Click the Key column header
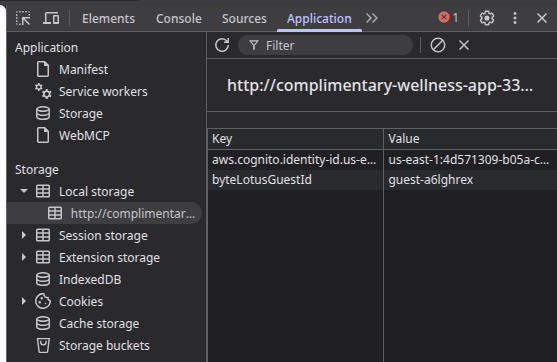The width and height of the screenshot is (557, 362). [x=296, y=139]
